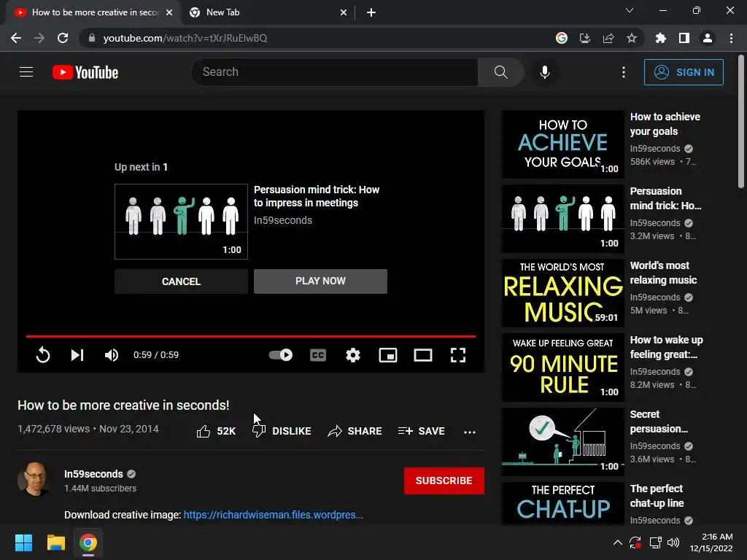The width and height of the screenshot is (747, 560).
Task: Open the tab search chevron
Action: tap(630, 10)
